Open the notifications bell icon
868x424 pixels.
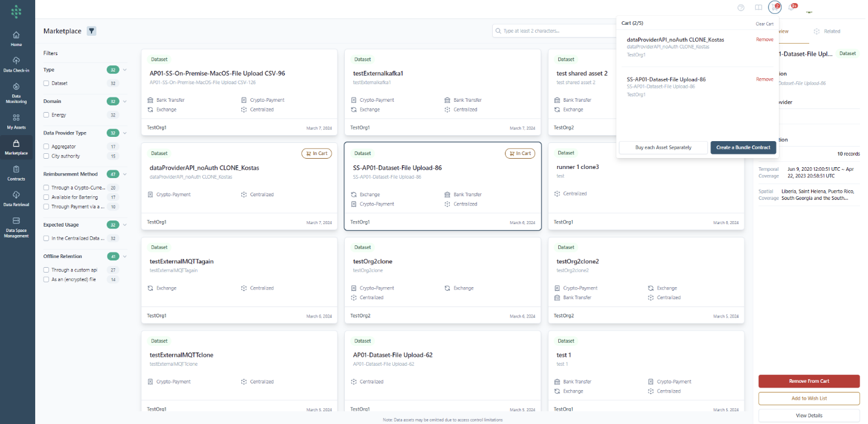[x=792, y=7]
